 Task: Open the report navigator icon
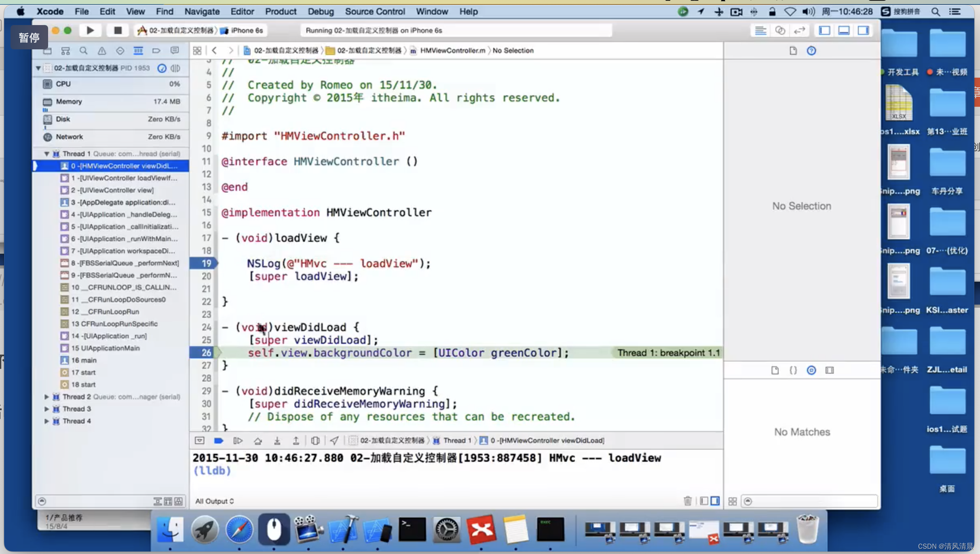point(175,51)
